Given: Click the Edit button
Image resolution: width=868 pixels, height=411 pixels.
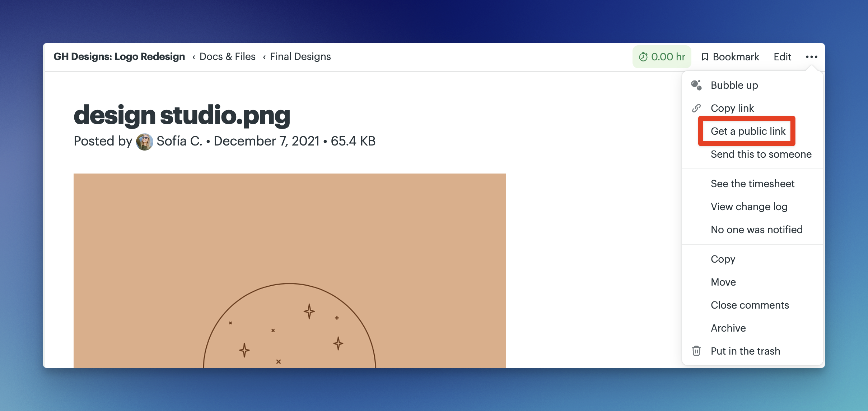Looking at the screenshot, I should pos(782,57).
